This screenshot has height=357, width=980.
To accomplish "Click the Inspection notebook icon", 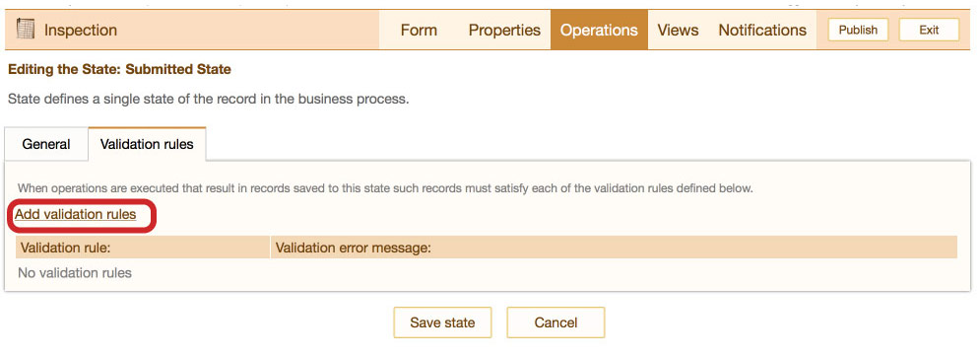I will 25,30.
